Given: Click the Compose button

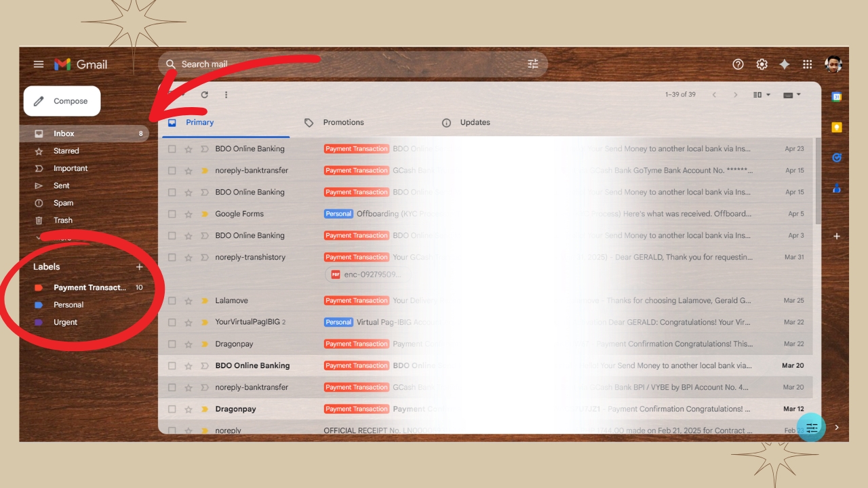Looking at the screenshot, I should pyautogui.click(x=62, y=101).
